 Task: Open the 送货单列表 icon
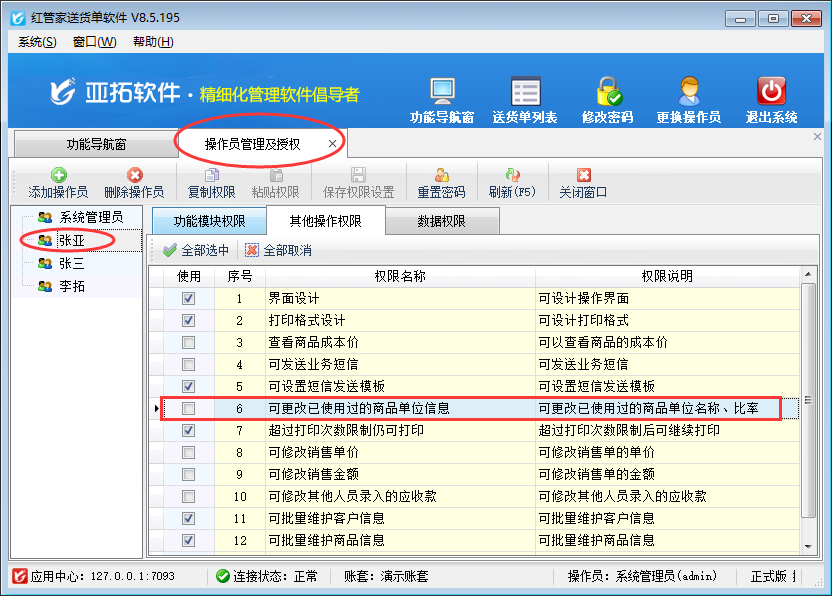[x=525, y=94]
